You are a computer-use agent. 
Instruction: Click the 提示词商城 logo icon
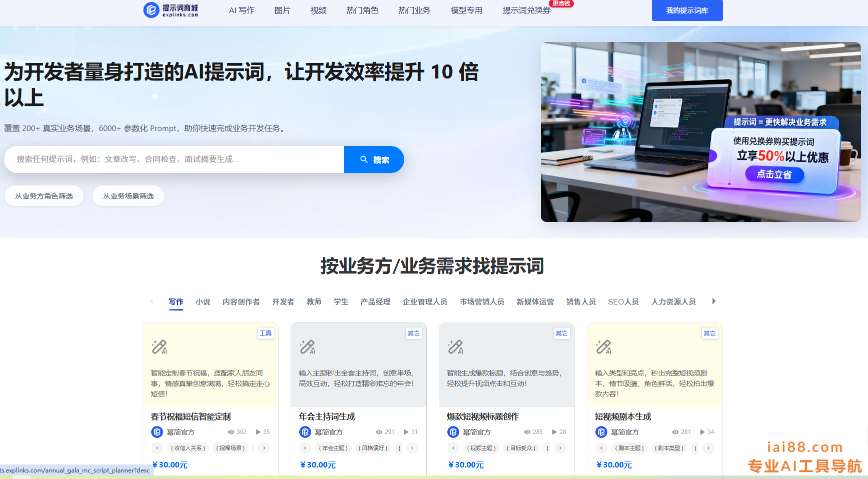pyautogui.click(x=151, y=10)
